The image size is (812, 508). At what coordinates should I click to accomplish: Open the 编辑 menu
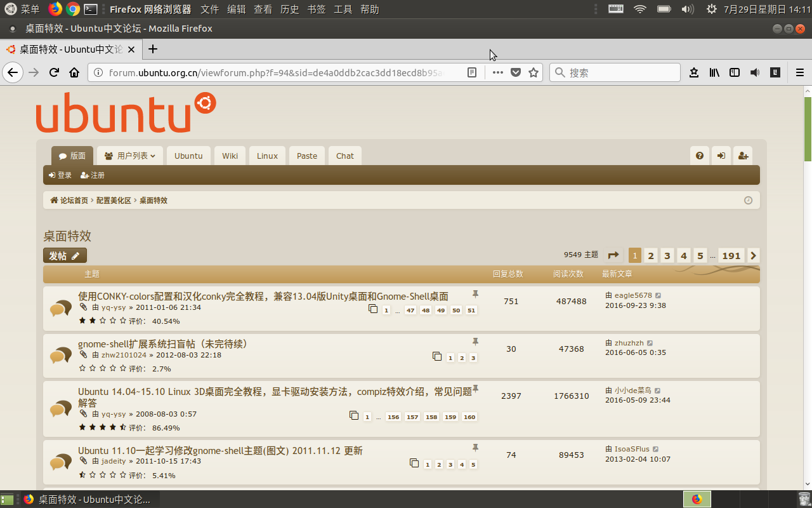[237, 9]
